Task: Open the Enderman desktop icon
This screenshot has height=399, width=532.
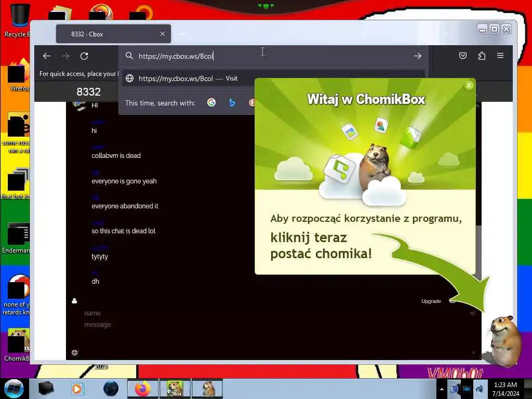Action: tap(16, 238)
